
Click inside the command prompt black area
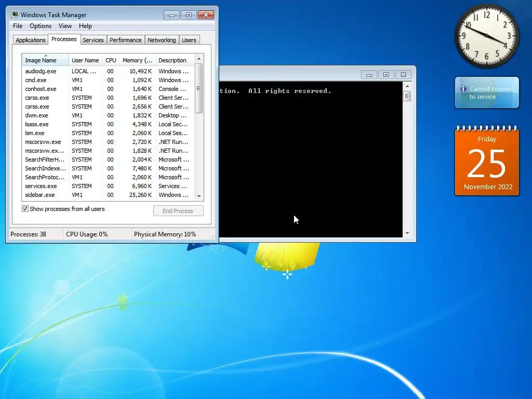(311, 159)
